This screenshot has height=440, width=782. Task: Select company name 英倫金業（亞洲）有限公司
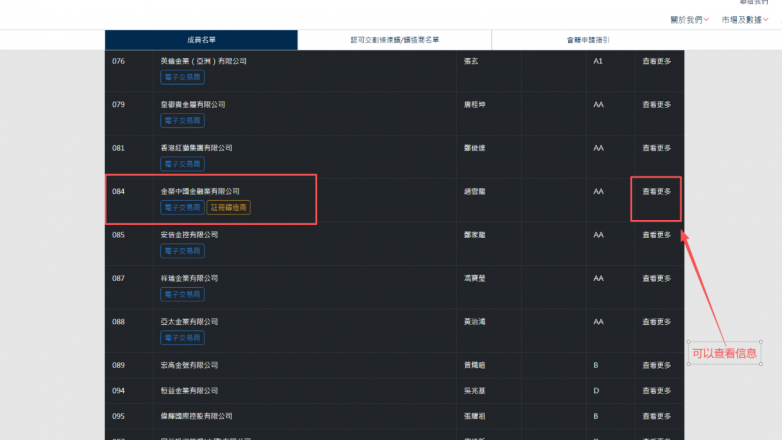pos(203,61)
